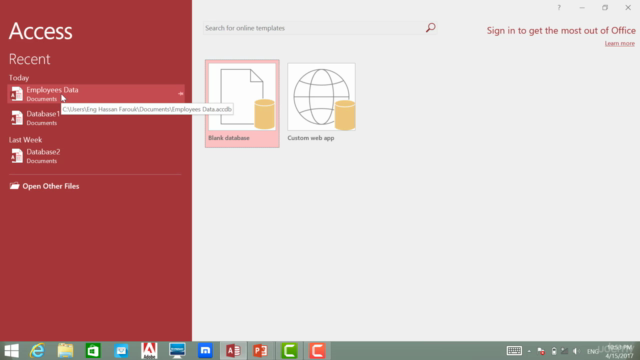Click Sign in to get the most out of Office
640x360 pixels.
pyautogui.click(x=561, y=31)
